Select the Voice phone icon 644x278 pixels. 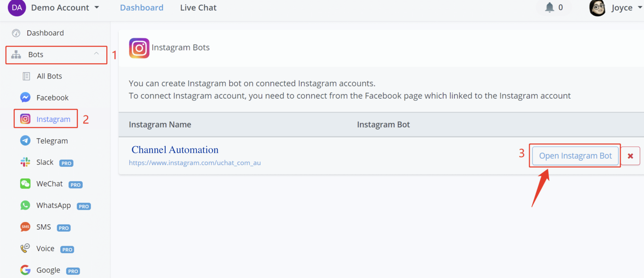point(25,249)
